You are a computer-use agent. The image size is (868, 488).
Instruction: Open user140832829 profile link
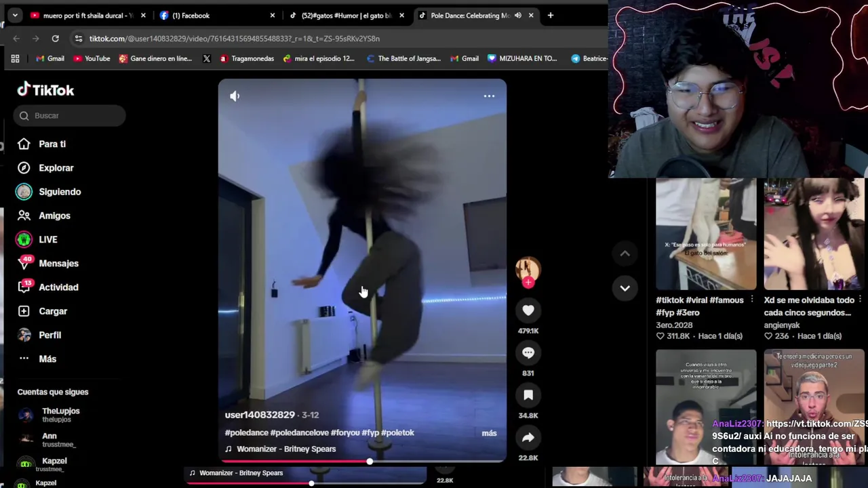(x=260, y=415)
